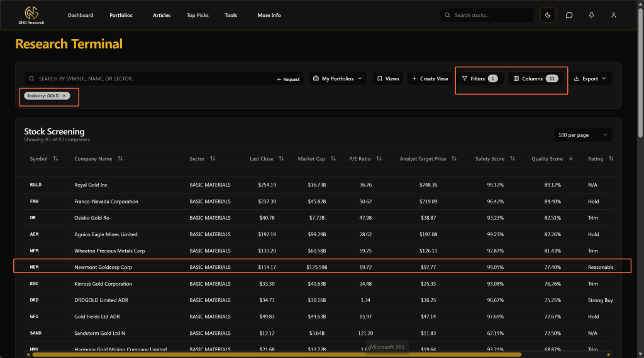Click the GNG Research logo
The image size is (644, 358).
pyautogui.click(x=31, y=15)
